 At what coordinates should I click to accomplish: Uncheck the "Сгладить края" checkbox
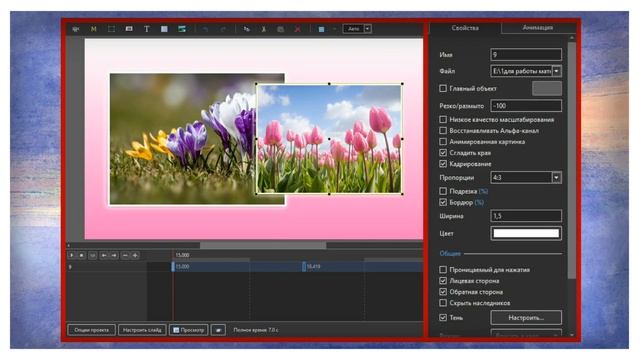(443, 153)
